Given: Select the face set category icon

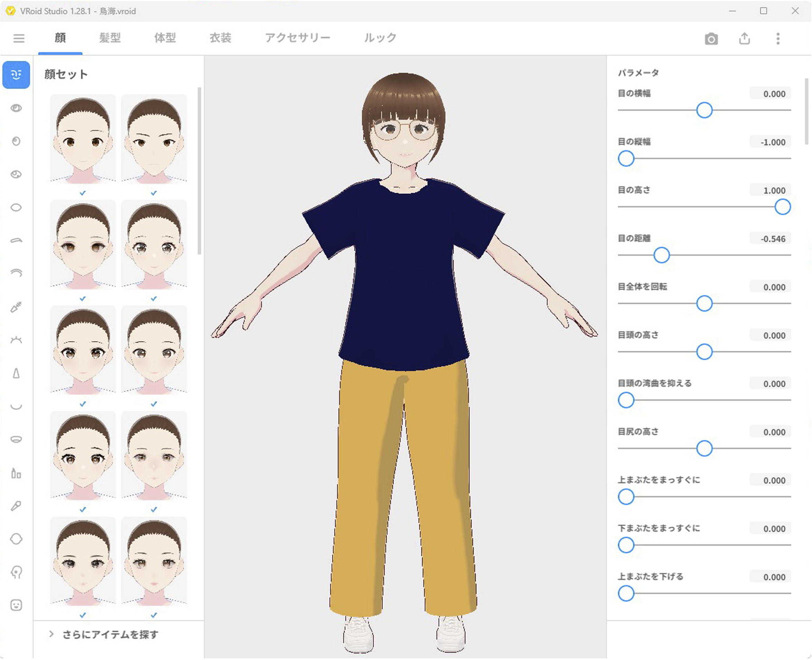Looking at the screenshot, I should click(x=16, y=75).
